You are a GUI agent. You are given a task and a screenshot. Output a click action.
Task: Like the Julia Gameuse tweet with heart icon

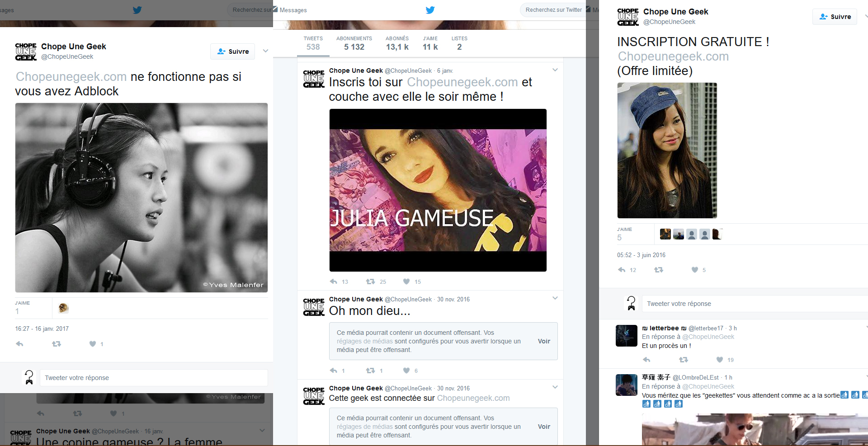406,282
